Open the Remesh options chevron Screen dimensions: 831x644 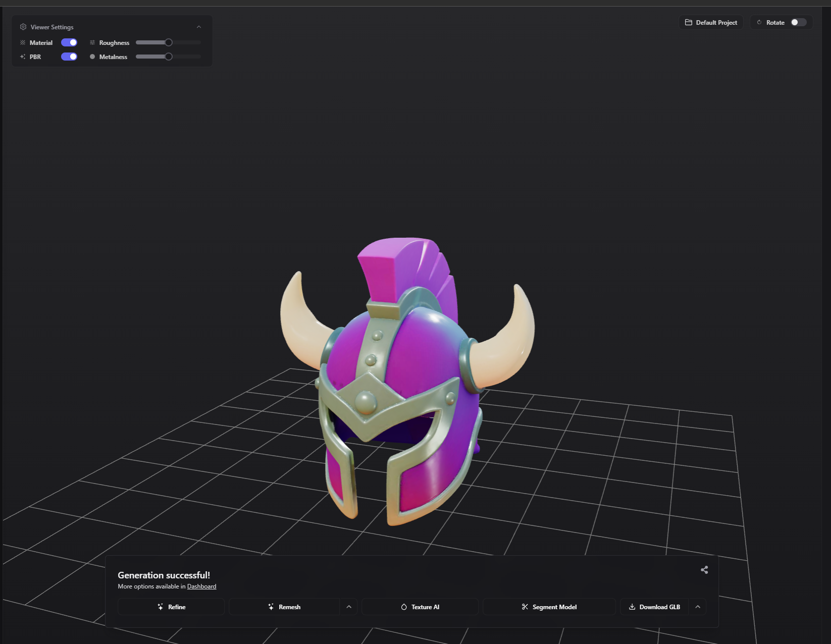(349, 607)
